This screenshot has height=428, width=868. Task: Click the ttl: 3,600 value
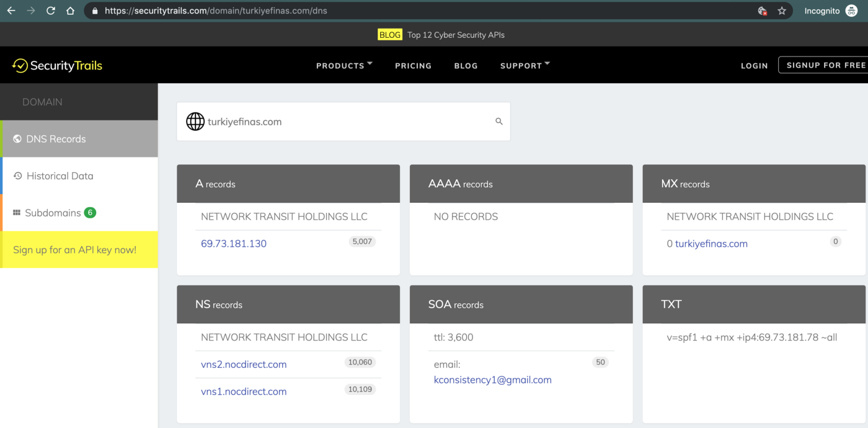click(454, 337)
